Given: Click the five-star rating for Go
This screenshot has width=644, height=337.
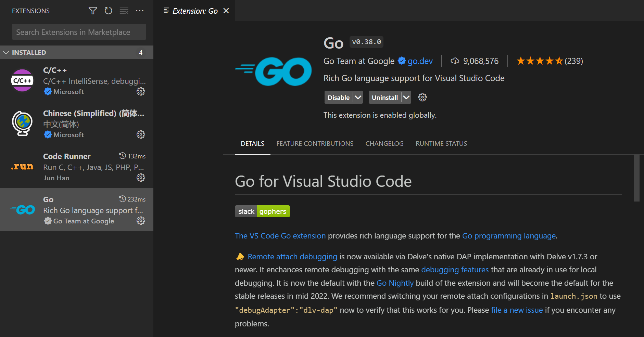Looking at the screenshot, I should coord(540,61).
